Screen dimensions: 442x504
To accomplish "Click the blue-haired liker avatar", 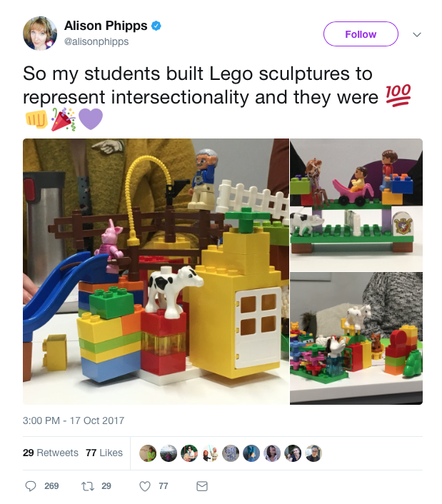I will click(251, 453).
